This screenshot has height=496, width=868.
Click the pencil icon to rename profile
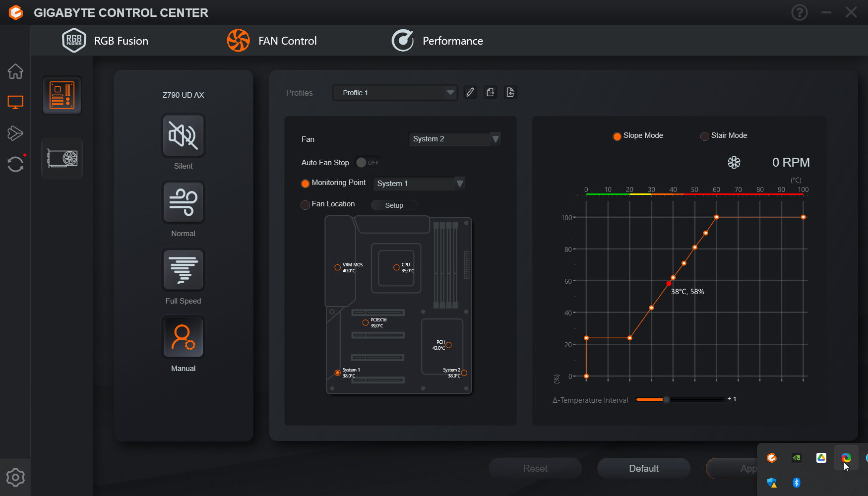point(470,92)
